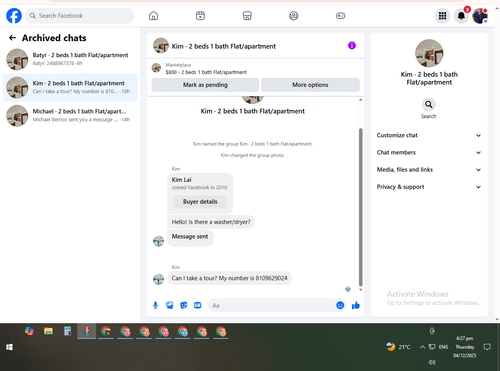Expand Privacy & support section

[x=429, y=187]
